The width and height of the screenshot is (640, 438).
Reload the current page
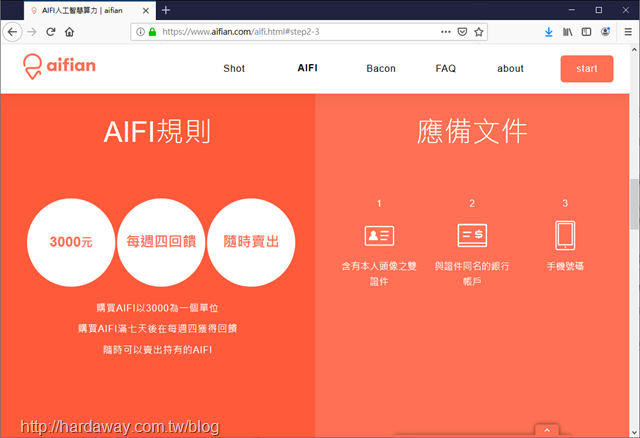(51, 32)
